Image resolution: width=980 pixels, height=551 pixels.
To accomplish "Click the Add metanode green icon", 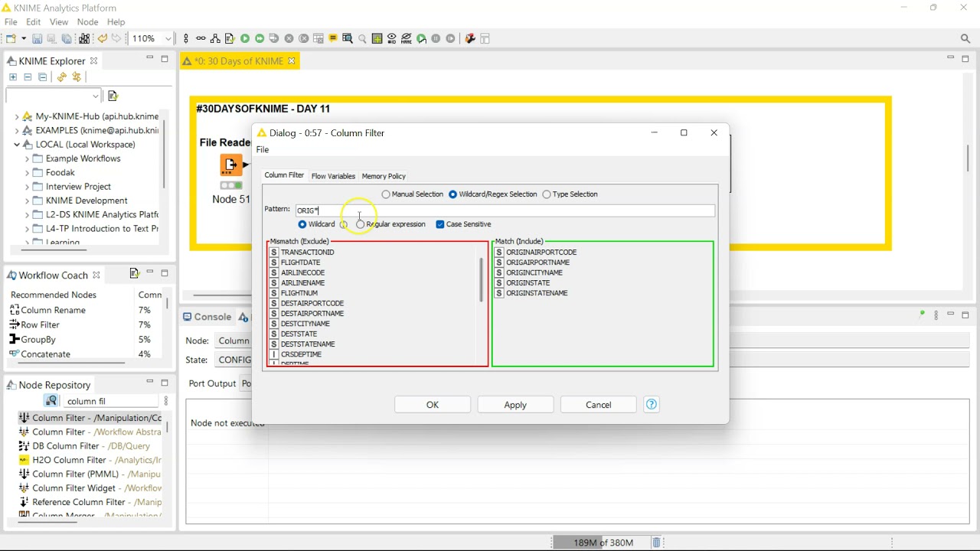I will click(377, 38).
